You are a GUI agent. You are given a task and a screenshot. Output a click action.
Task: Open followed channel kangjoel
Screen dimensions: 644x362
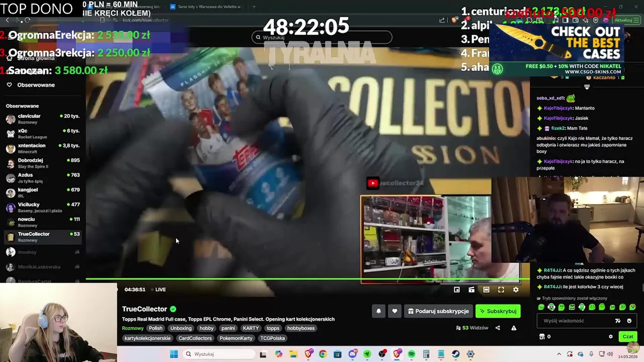(x=43, y=193)
